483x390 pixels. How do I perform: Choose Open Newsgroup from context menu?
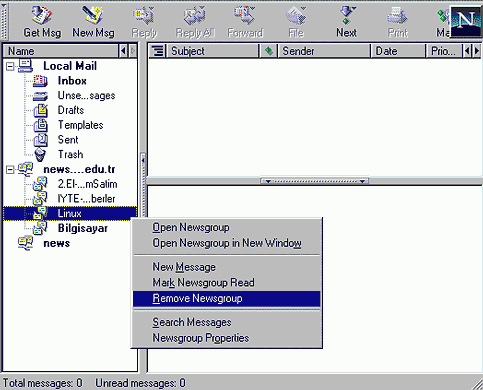(x=227, y=228)
